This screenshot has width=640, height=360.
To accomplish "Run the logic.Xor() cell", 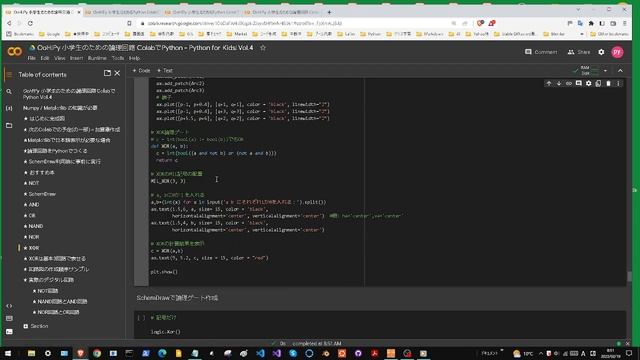I will coord(141,318).
